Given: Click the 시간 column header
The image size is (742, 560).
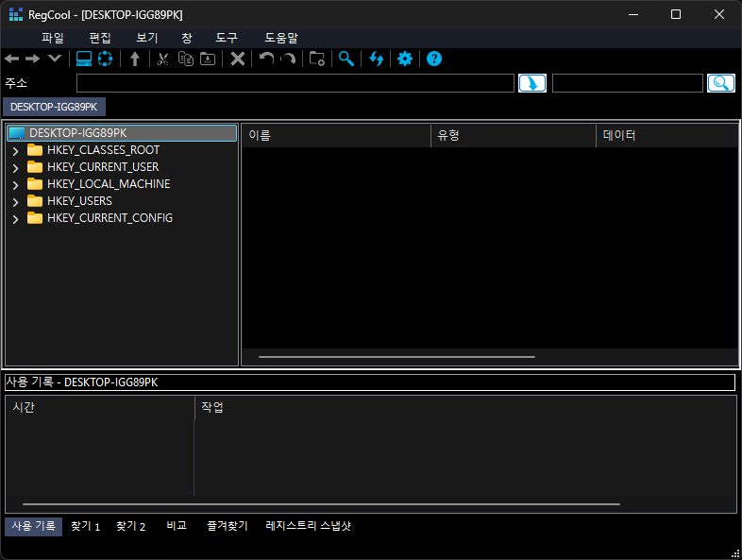Looking at the screenshot, I should [x=100, y=408].
